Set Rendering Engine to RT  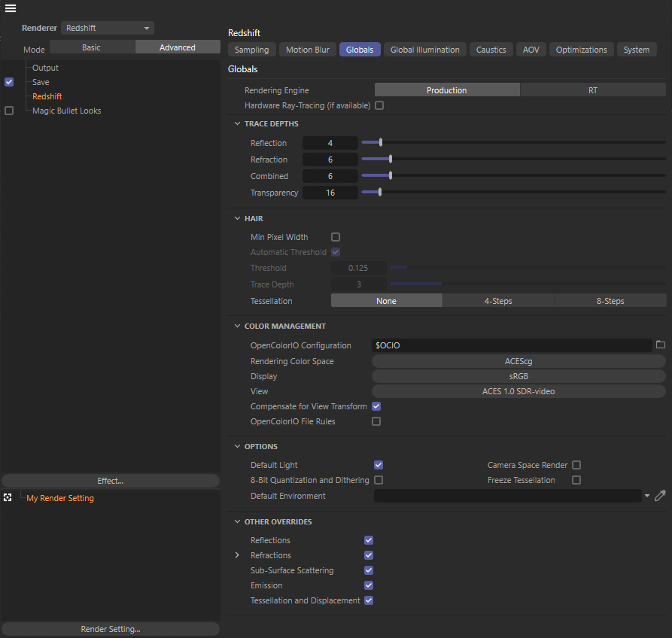[x=593, y=90]
